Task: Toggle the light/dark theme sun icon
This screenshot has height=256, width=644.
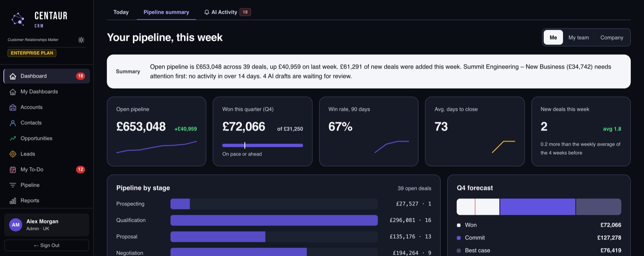Action: pos(81,40)
